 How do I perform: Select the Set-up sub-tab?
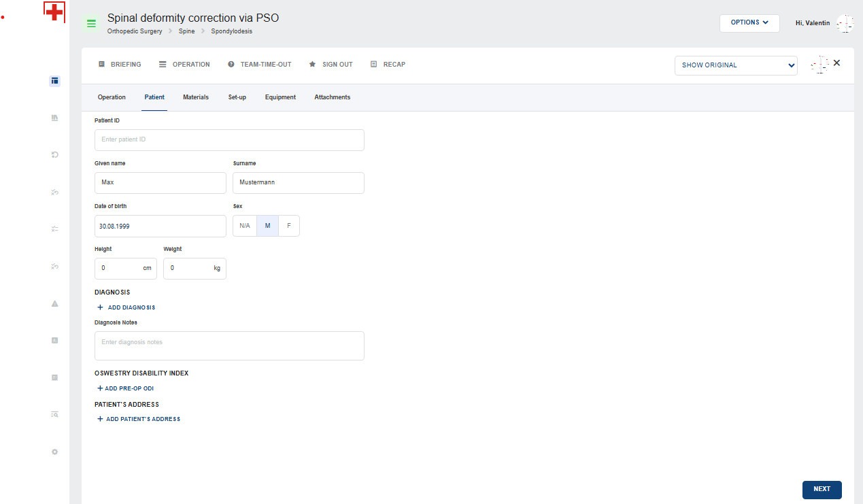(x=237, y=97)
